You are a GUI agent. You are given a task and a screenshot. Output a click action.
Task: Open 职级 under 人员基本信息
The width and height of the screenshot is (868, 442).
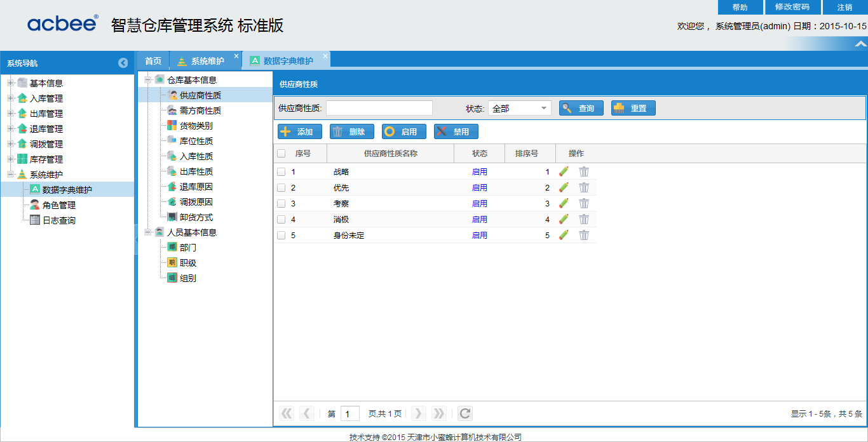[x=187, y=263]
